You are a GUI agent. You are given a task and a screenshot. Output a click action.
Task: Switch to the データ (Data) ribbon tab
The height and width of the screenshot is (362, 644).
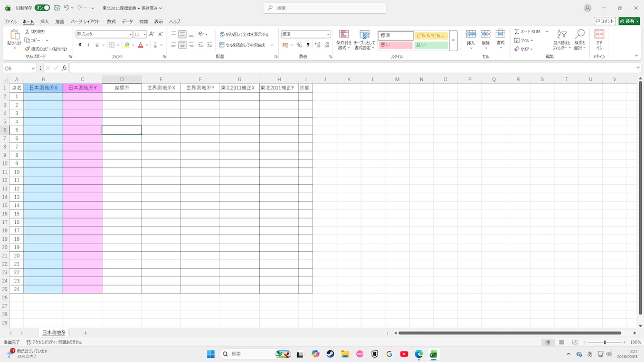point(127,22)
